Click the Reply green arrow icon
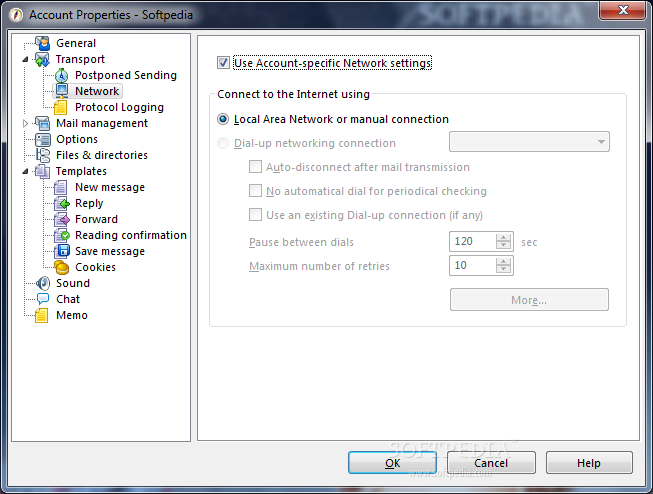Viewport: 653px width, 494px height. click(x=62, y=203)
